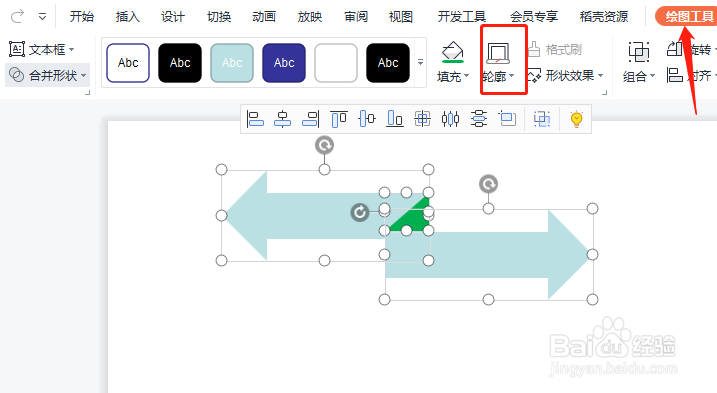
Task: Click rotation handle beside the green triangle
Action: tap(360, 212)
